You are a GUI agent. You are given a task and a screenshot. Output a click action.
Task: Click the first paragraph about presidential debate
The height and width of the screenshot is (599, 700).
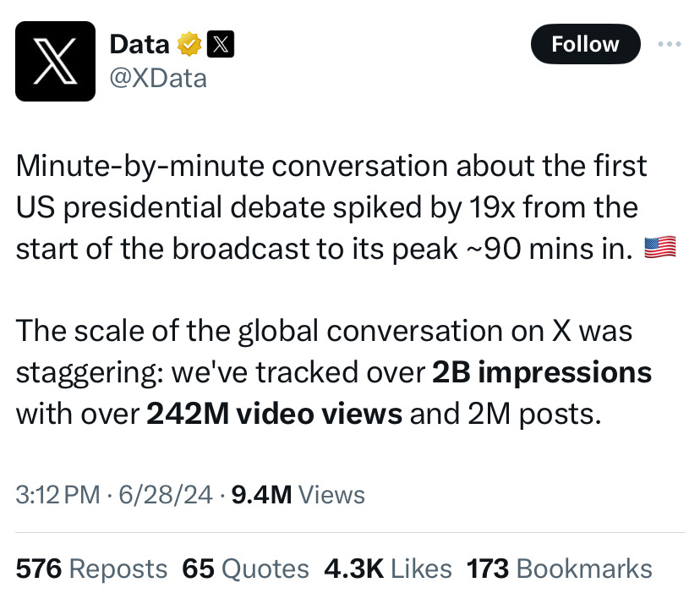pos(346,206)
